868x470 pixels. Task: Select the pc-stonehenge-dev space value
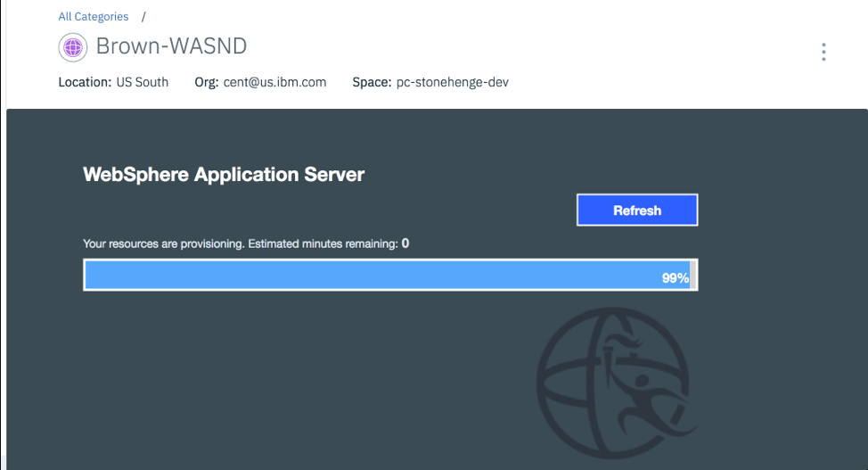(x=452, y=83)
